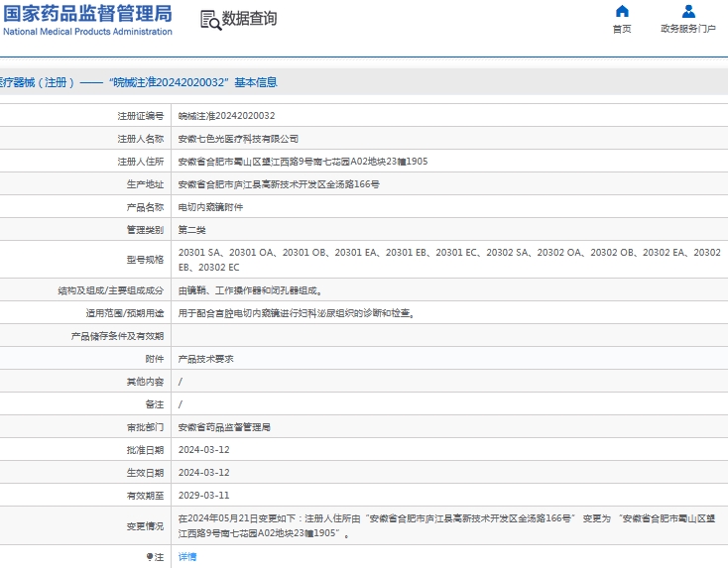The width and height of the screenshot is (728, 568).
Task: Click the 备注 slash value
Action: [181, 404]
